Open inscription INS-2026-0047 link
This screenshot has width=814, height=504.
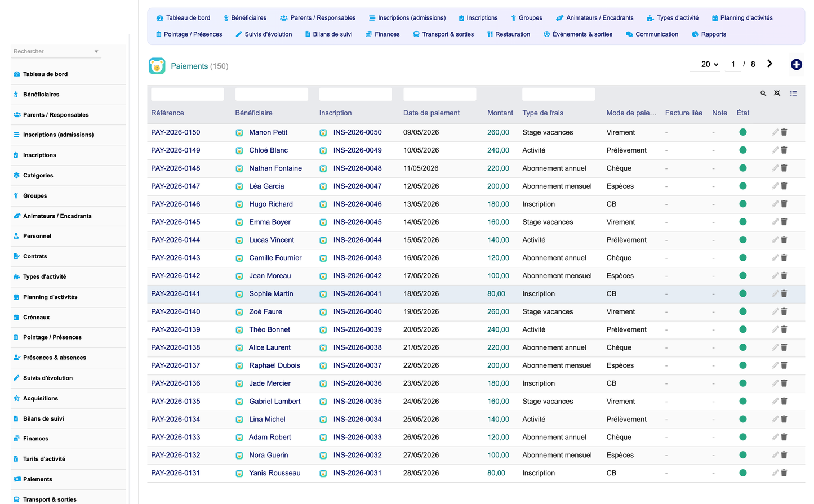click(x=357, y=186)
